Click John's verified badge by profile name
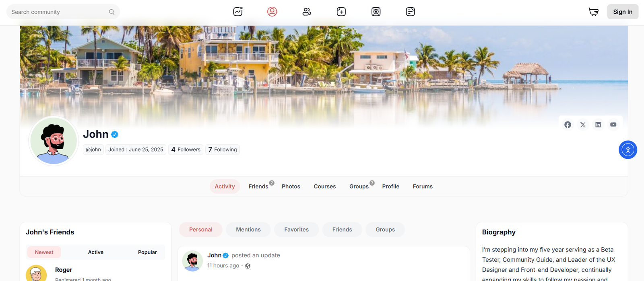The height and width of the screenshot is (281, 644). 115,135
